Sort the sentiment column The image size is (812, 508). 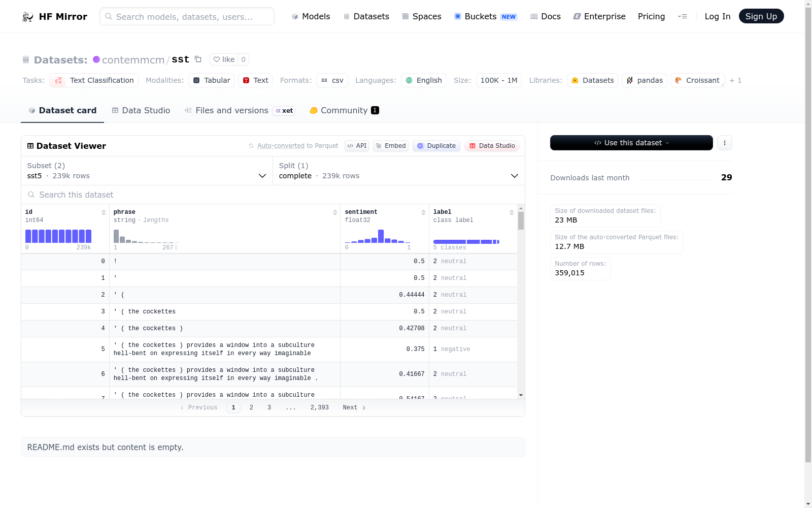pos(423,212)
